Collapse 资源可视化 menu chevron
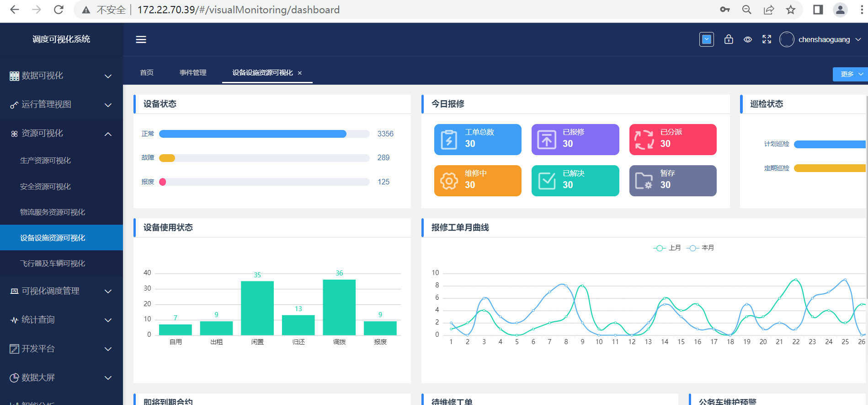This screenshot has height=405, width=868. coord(108,134)
